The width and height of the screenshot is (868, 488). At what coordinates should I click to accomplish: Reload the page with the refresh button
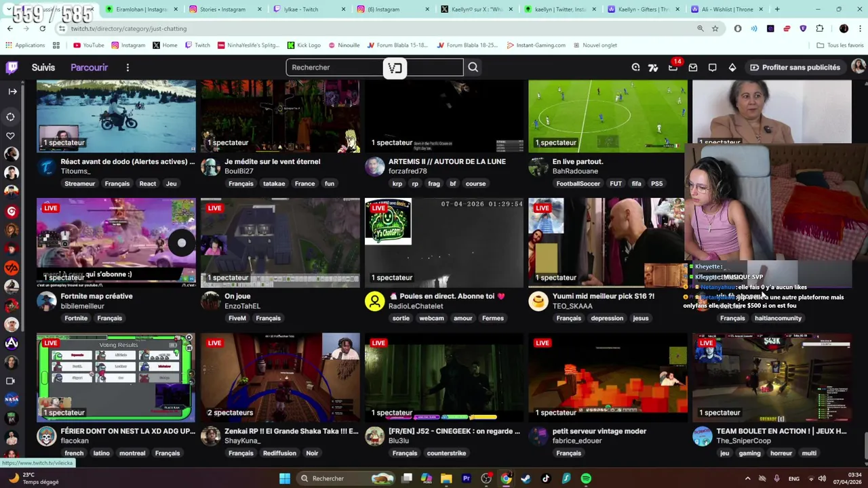tap(42, 28)
